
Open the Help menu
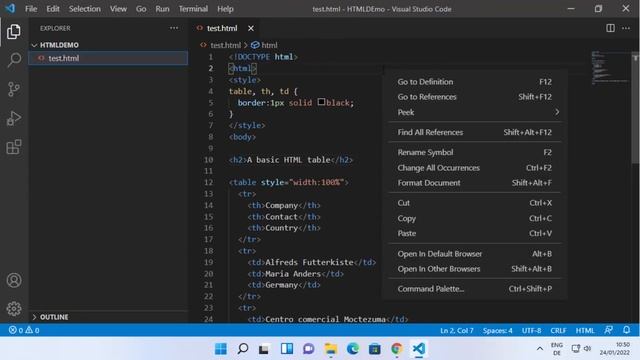(x=225, y=9)
